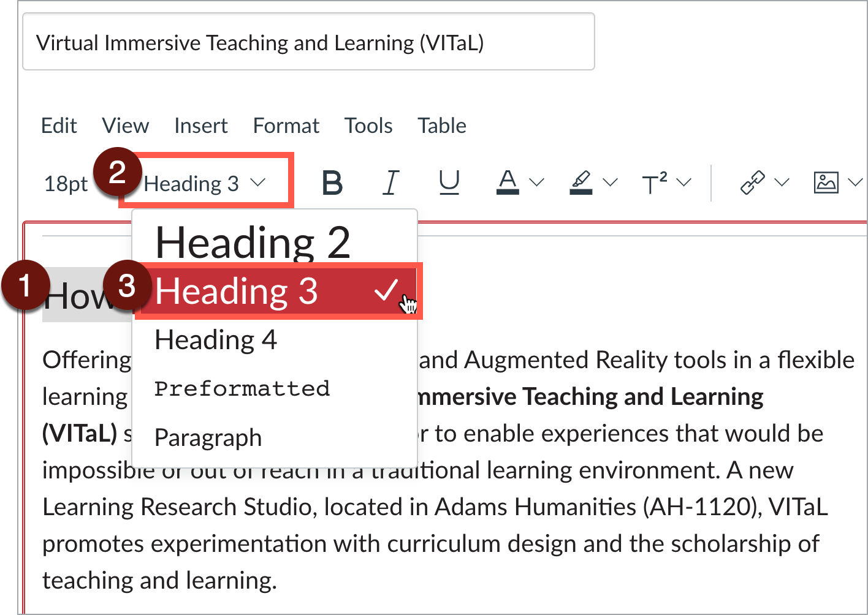Insert a link

[752, 182]
